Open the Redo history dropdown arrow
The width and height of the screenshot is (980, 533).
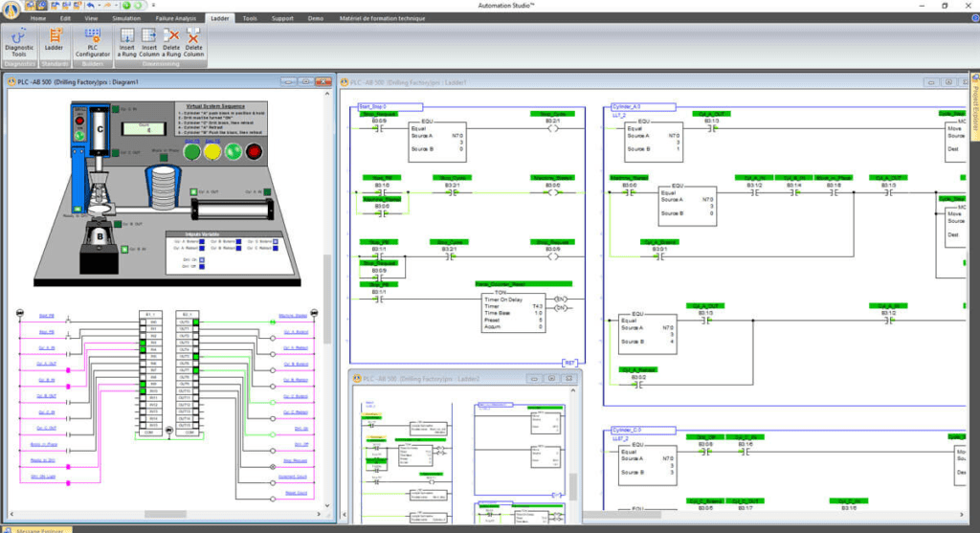pos(116,5)
